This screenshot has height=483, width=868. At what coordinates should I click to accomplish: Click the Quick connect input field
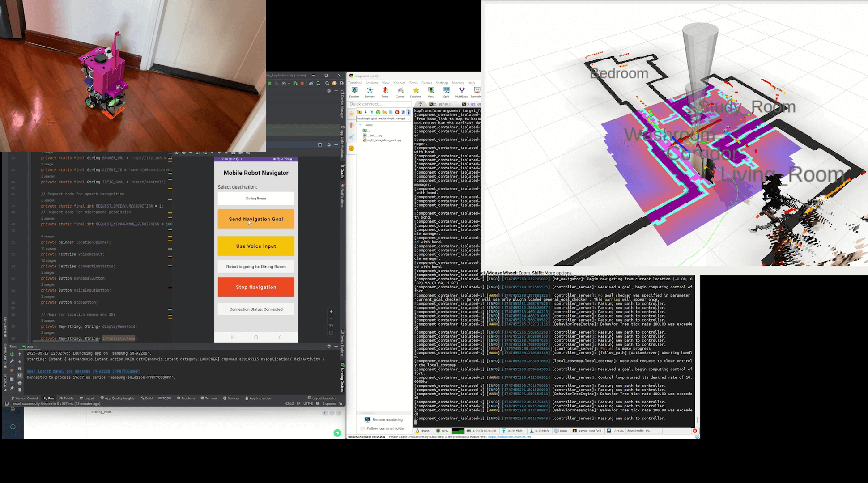379,104
